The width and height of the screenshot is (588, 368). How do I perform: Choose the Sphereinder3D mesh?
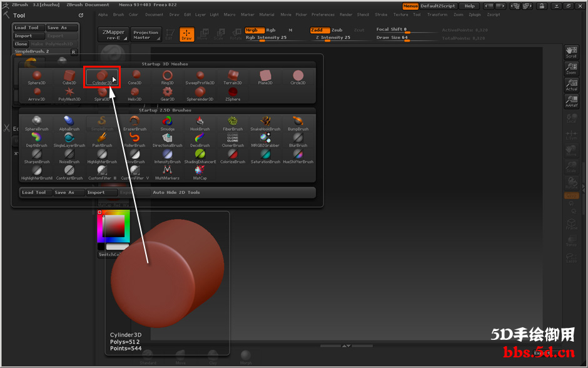pyautogui.click(x=200, y=94)
